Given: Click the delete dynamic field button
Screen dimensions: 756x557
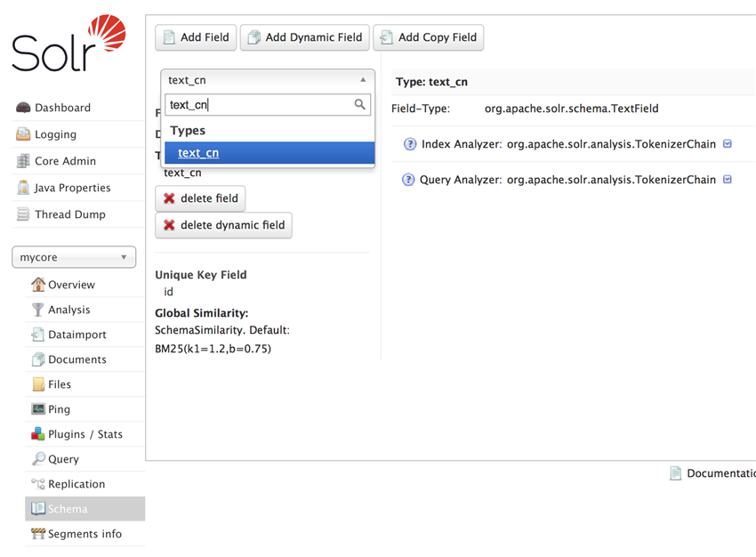Looking at the screenshot, I should tap(223, 225).
